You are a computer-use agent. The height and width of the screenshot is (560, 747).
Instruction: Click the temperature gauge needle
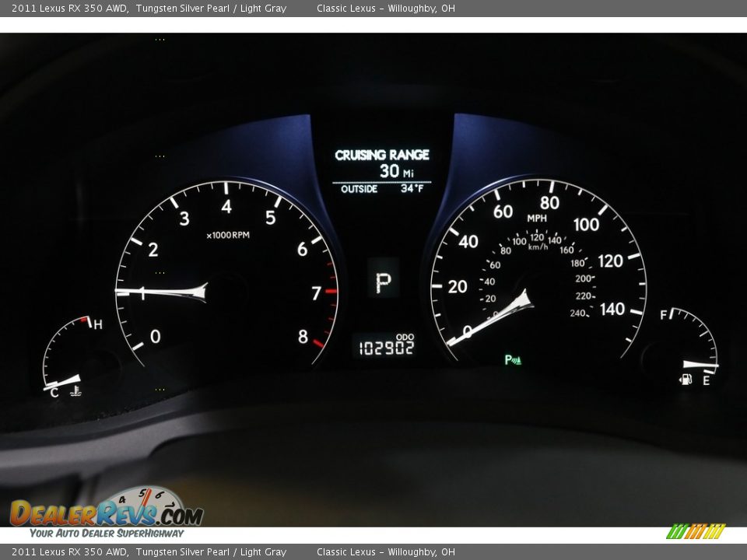(x=62, y=382)
